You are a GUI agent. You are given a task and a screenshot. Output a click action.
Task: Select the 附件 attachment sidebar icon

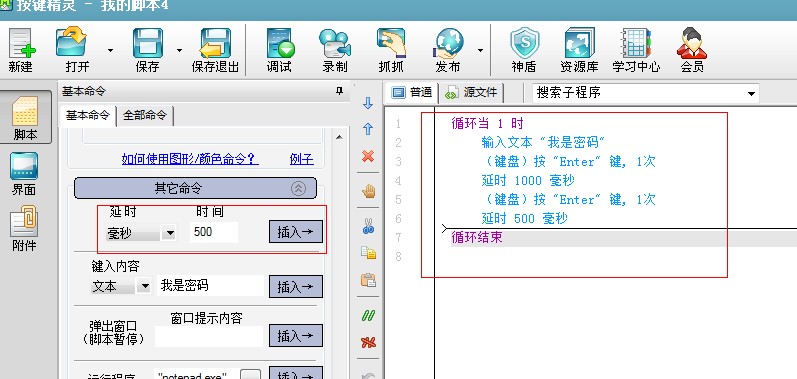(x=24, y=228)
